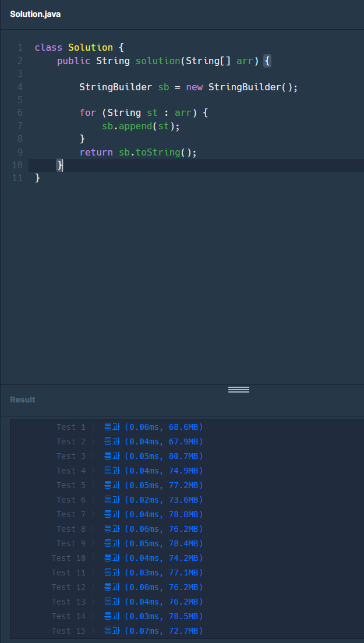Screen dimensions: 364x643
Task: Click the '0.06ms, 68.6MB' result value
Action: 164,427
